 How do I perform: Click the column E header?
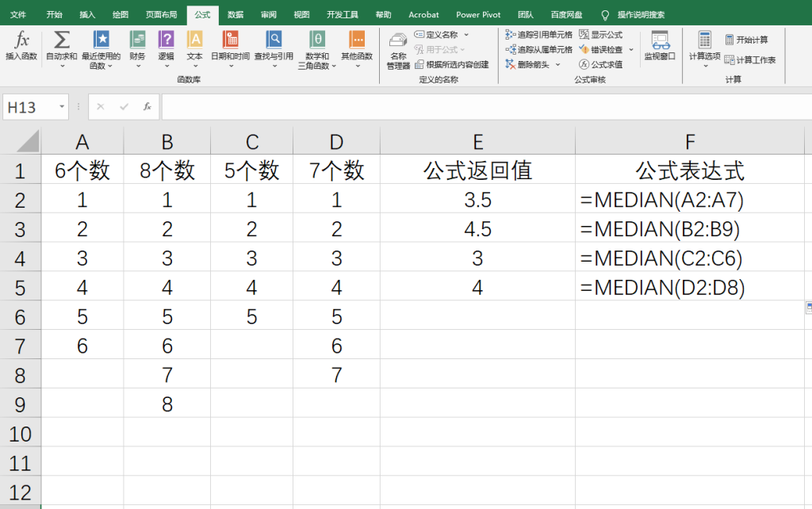(477, 142)
